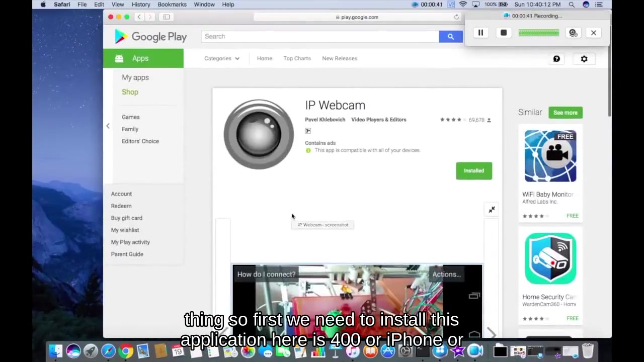Click the green Installed button
The width and height of the screenshot is (644, 362).
pyautogui.click(x=474, y=170)
